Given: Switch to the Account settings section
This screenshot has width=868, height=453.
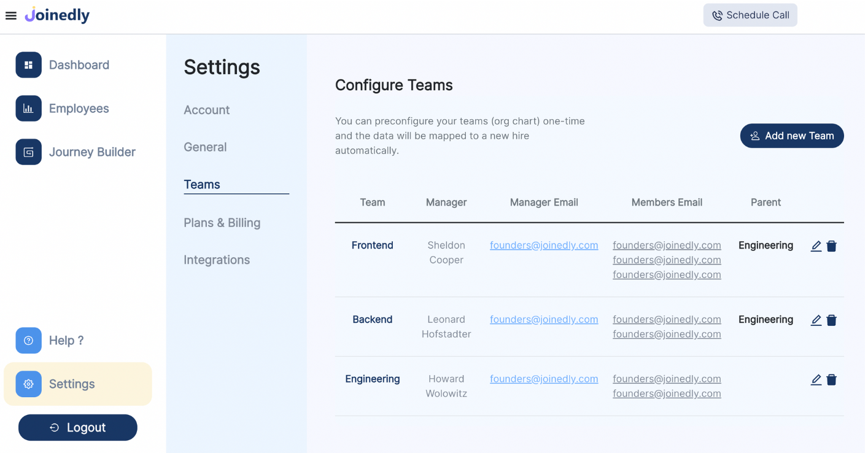Looking at the screenshot, I should click(206, 110).
